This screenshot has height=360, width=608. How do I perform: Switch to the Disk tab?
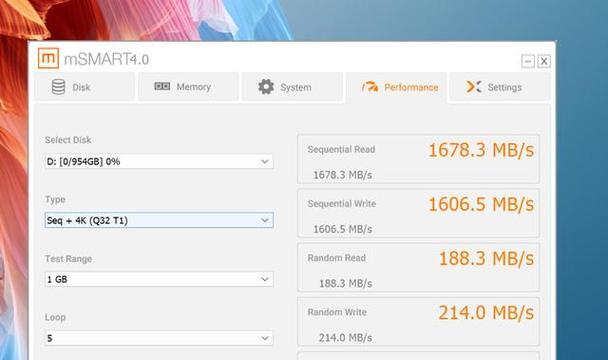[85, 87]
